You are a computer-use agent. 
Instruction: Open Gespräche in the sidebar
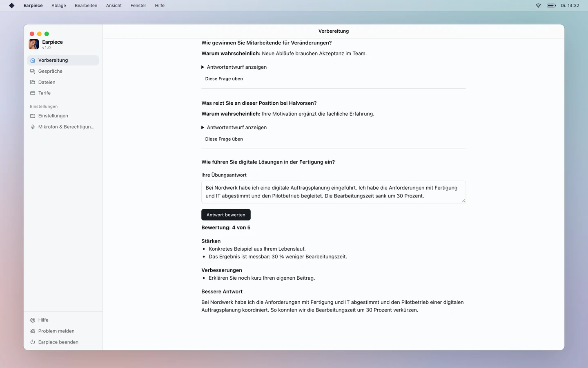(63, 71)
